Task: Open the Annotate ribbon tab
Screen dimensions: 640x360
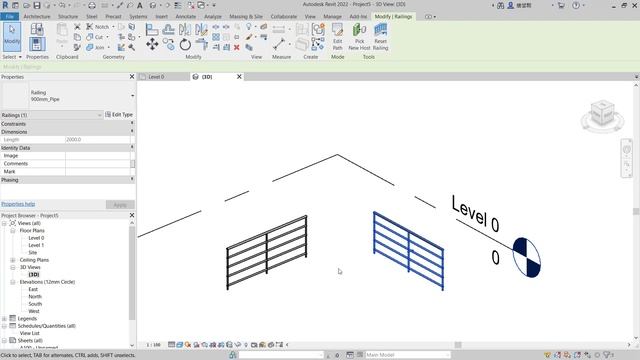Action: [x=186, y=16]
